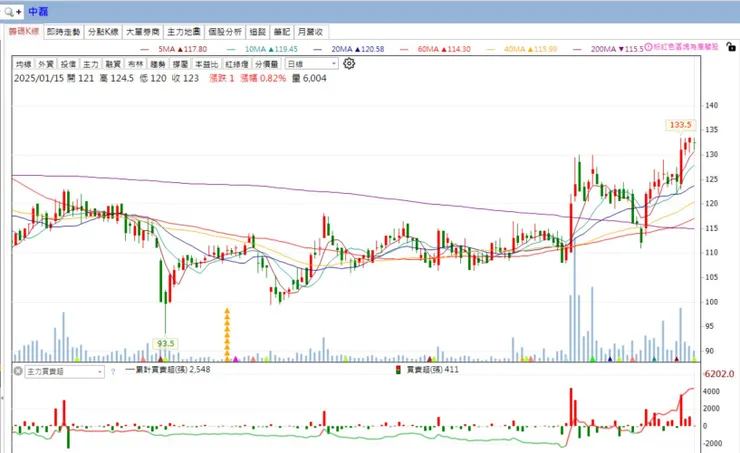Click the 10MA legend color line
The height and width of the screenshot is (453, 740).
pyautogui.click(x=231, y=49)
